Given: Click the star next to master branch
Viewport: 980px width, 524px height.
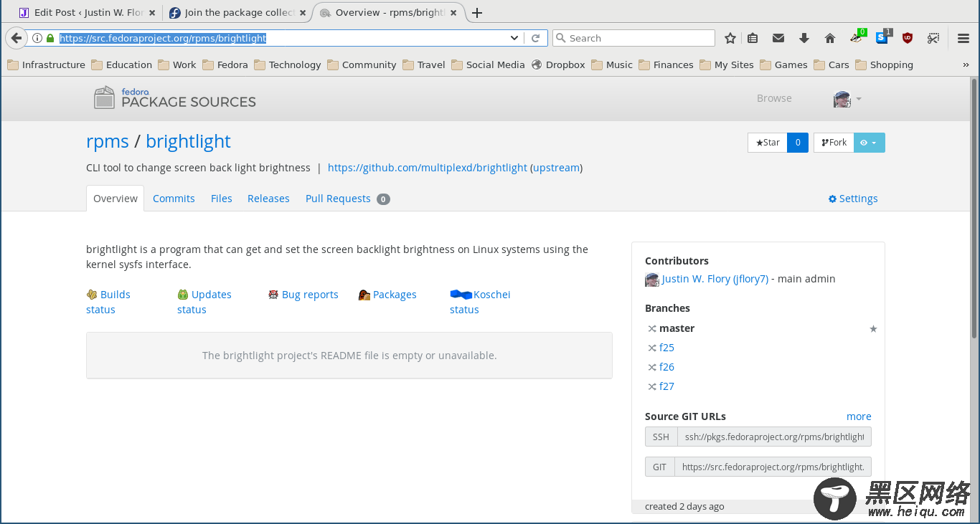Looking at the screenshot, I should tap(873, 329).
